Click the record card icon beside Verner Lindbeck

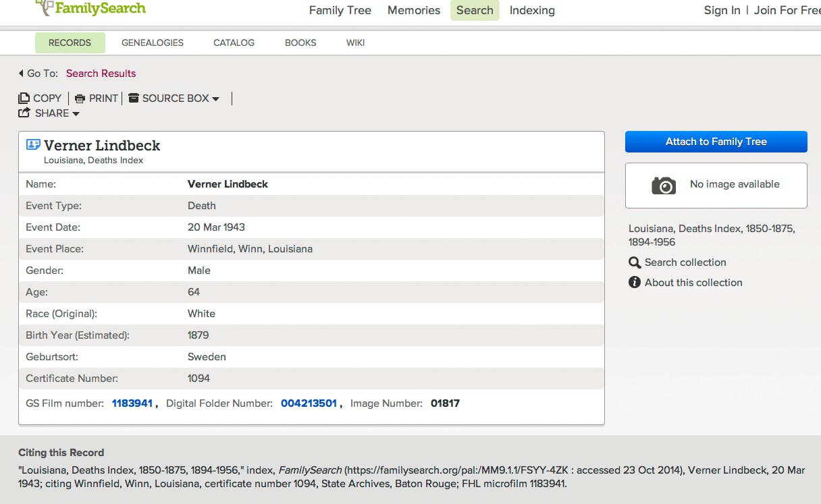[33, 144]
